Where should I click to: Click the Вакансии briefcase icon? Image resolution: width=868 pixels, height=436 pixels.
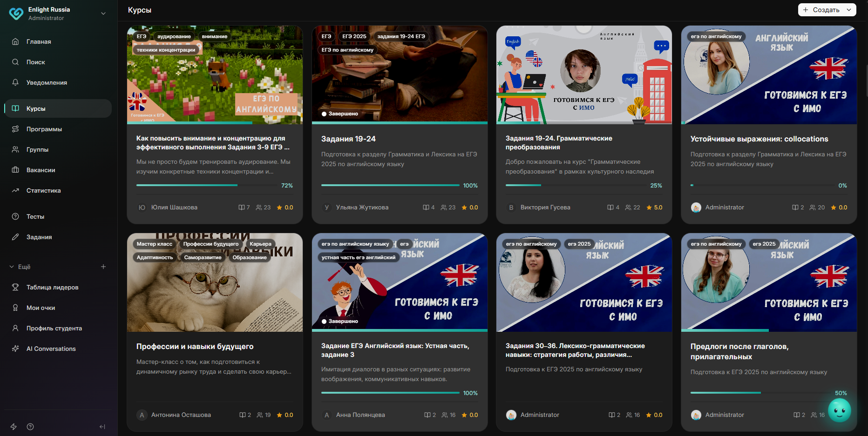coord(15,170)
